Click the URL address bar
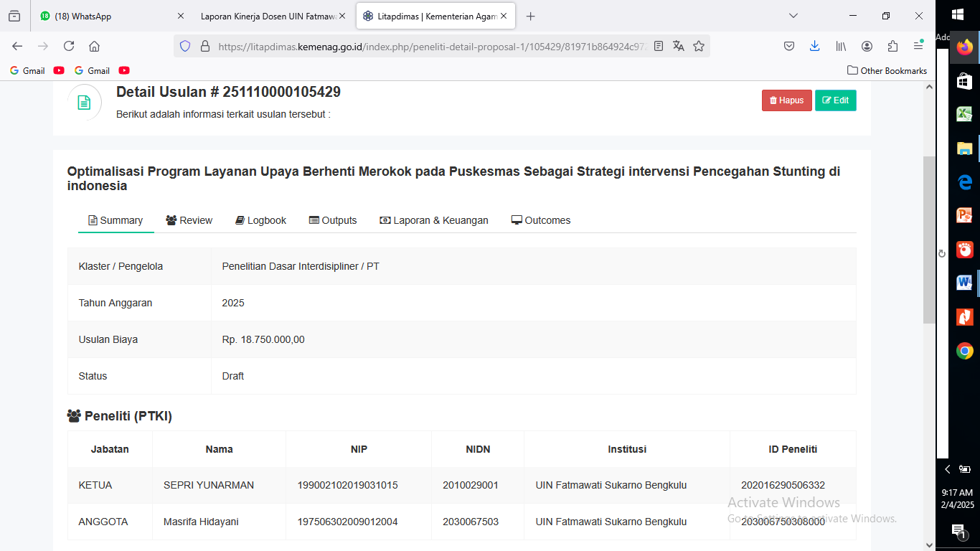Image resolution: width=980 pixels, height=551 pixels. tap(430, 46)
